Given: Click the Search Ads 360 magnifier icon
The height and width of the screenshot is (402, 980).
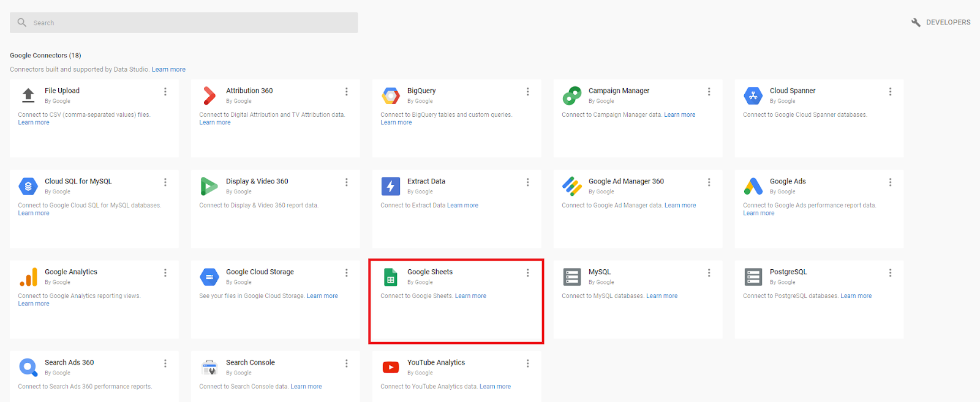Looking at the screenshot, I should coord(28,367).
